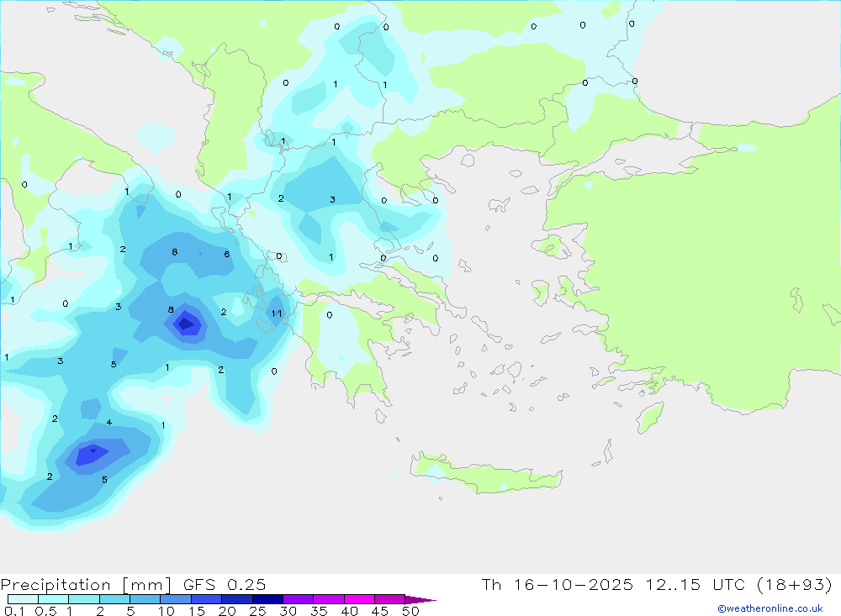
Task: Click the over-50 mm arrow at legend end
Action: coord(420,600)
